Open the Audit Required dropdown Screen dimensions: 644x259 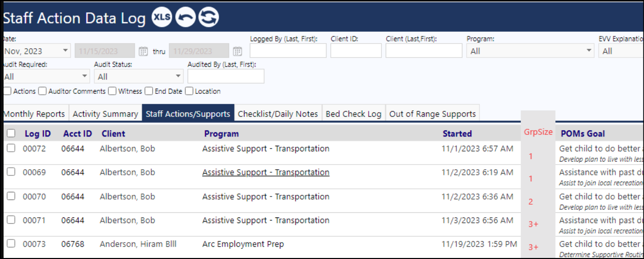click(x=45, y=76)
